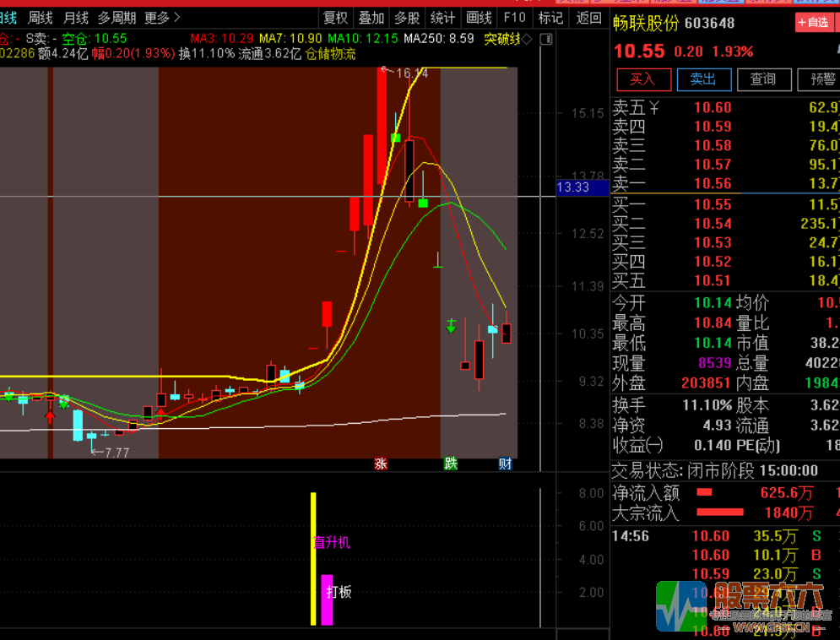The image size is (840, 640).
Task: Click the blue 卖出 sell button
Action: pyautogui.click(x=704, y=80)
